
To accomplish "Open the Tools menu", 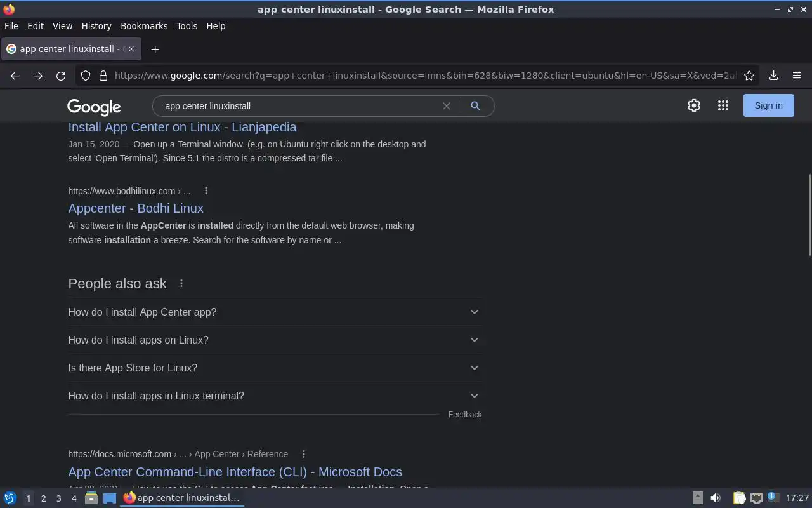I will point(187,26).
